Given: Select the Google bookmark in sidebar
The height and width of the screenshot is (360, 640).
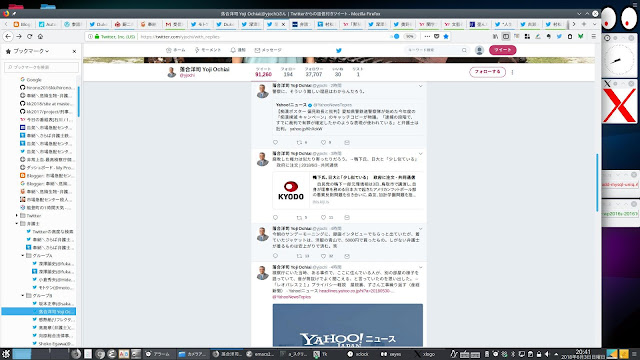Looking at the screenshot, I should pyautogui.click(x=31, y=80).
